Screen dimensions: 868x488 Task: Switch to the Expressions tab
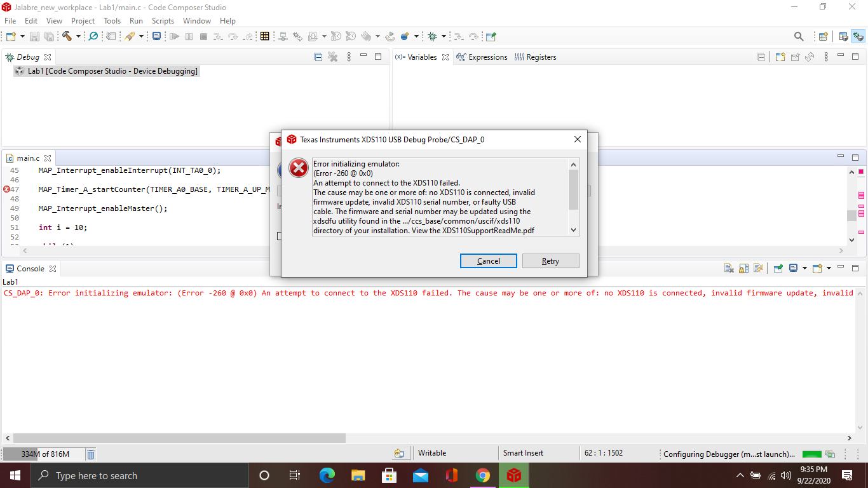[482, 57]
